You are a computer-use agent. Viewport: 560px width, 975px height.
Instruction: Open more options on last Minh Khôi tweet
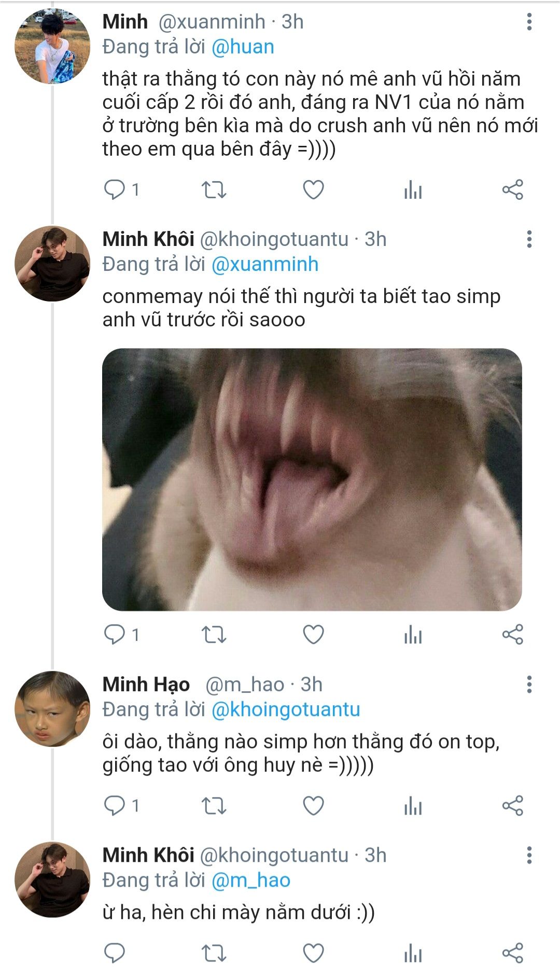click(x=529, y=855)
